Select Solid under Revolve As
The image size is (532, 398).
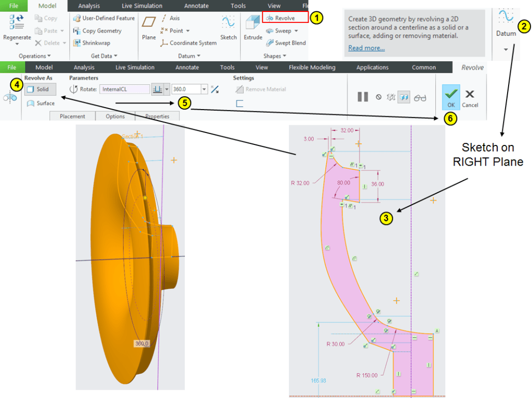[38, 89]
